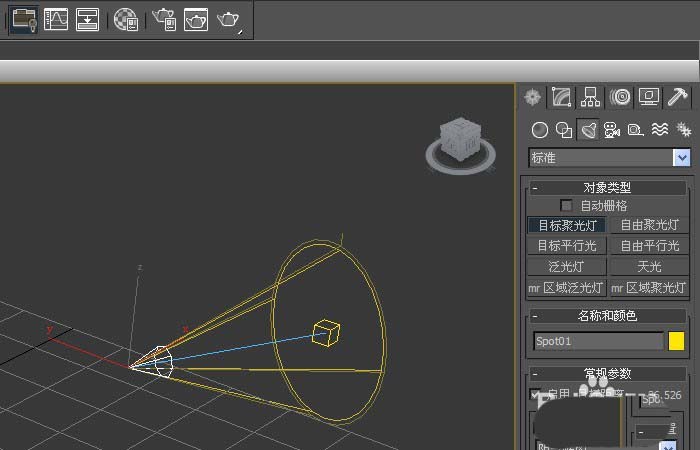Screen dimensions: 700x450
Task: Open the Render Setup dialog
Action: (164, 20)
